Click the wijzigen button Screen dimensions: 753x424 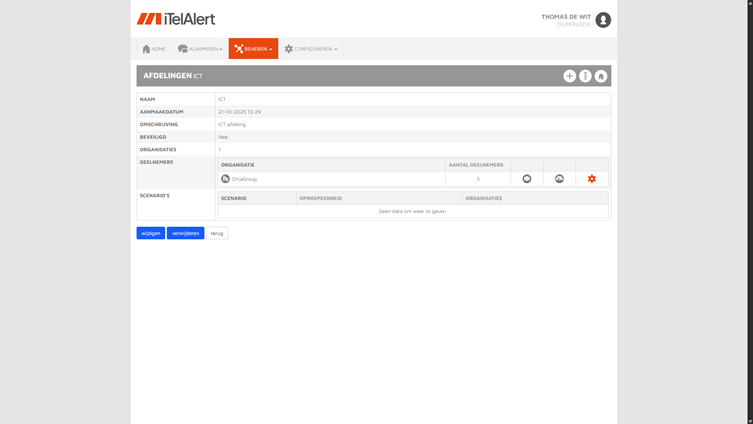(x=151, y=233)
